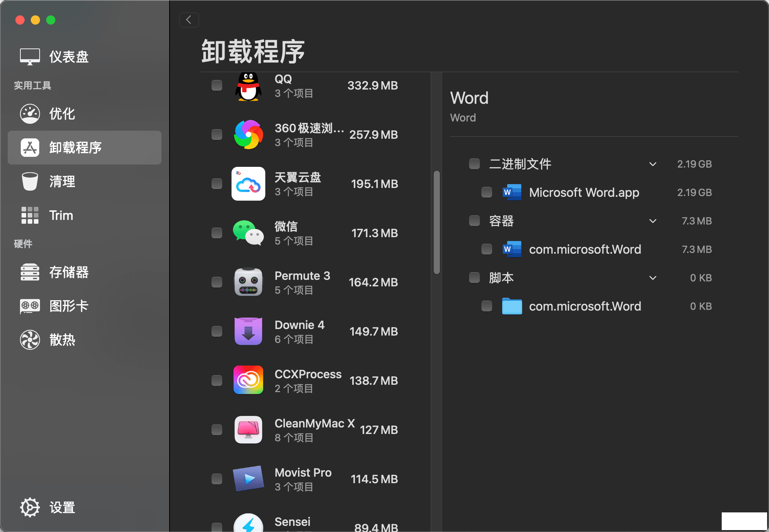Click the Movist Pro app icon
The width and height of the screenshot is (769, 532).
click(x=248, y=479)
